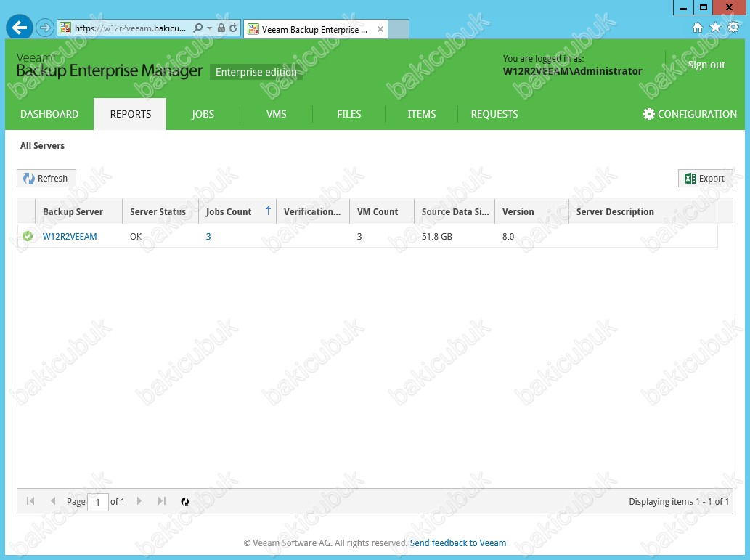Screen dimensions: 750x560
Task: Open a new blank browser tab
Action: (399, 29)
